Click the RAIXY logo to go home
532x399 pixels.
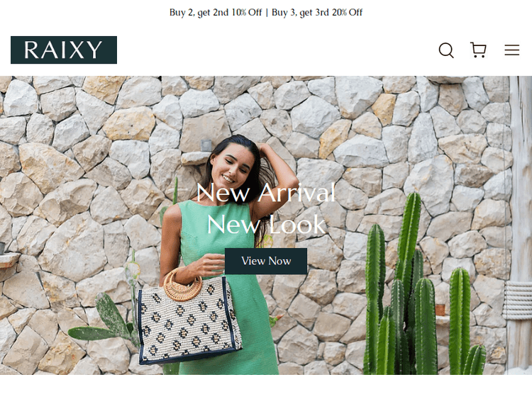click(x=64, y=50)
